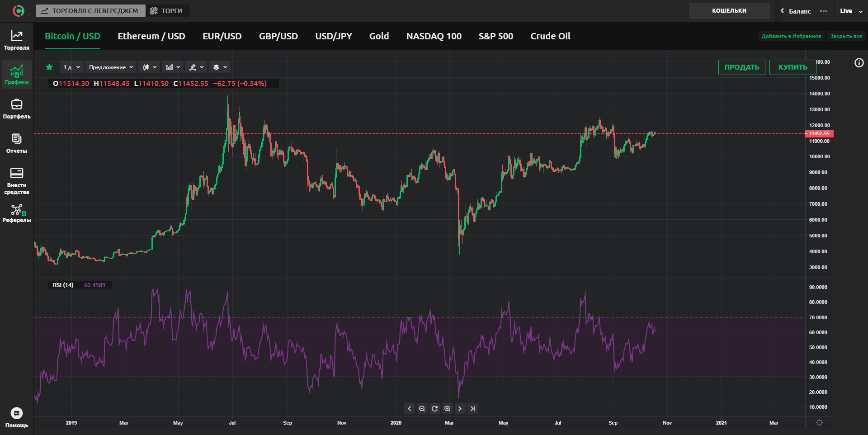This screenshot has width=868, height=435.
Task: Select the S&P 500 tab
Action: click(496, 36)
